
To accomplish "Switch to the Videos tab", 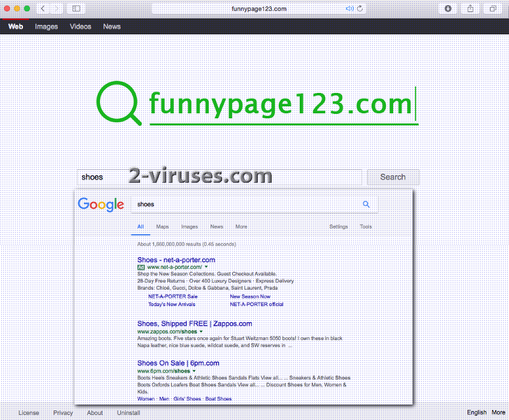I will click(81, 27).
